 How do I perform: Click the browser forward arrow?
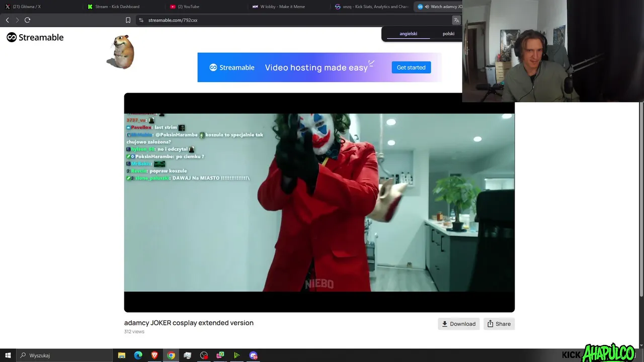[17, 20]
